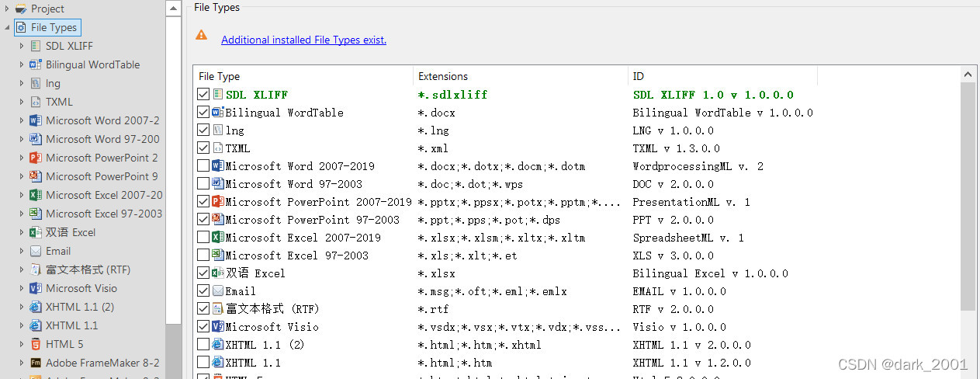Uncheck the SDL XLIFF file type checkbox
Screen dimensions: 980x379
(203, 95)
